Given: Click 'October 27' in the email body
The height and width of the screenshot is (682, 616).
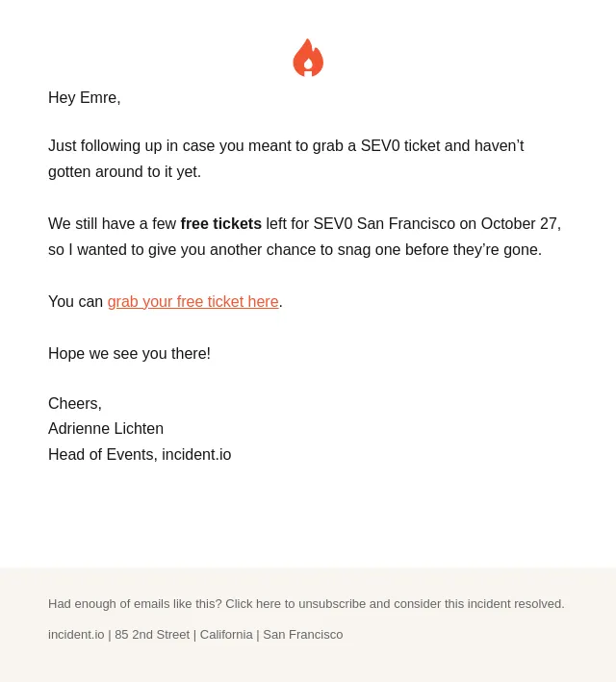Looking at the screenshot, I should (x=520, y=223).
